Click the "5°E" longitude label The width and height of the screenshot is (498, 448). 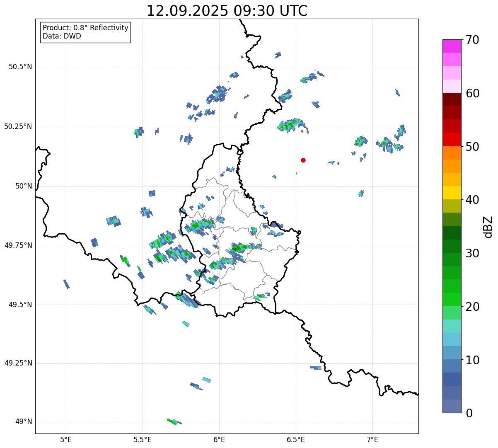point(66,439)
